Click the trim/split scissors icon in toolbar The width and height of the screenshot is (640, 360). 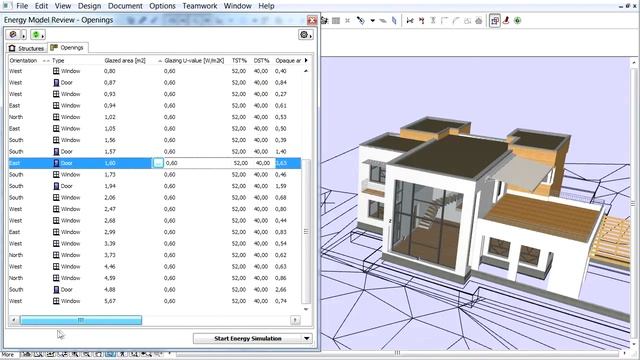pyautogui.click(x=410, y=20)
